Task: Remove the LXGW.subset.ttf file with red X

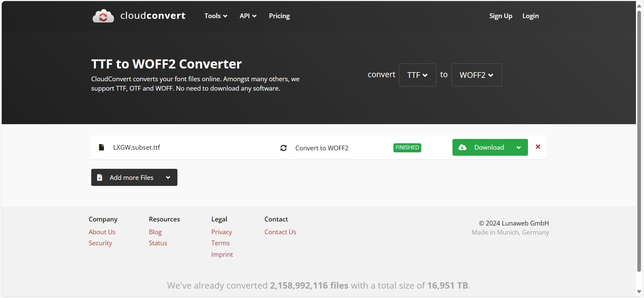Action: point(538,147)
